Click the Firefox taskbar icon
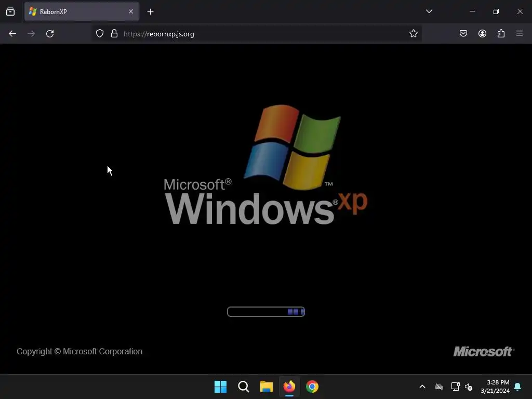The width and height of the screenshot is (532, 399). pyautogui.click(x=289, y=387)
